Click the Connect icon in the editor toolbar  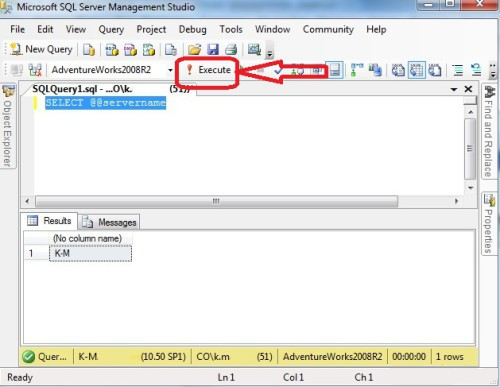click(17, 70)
